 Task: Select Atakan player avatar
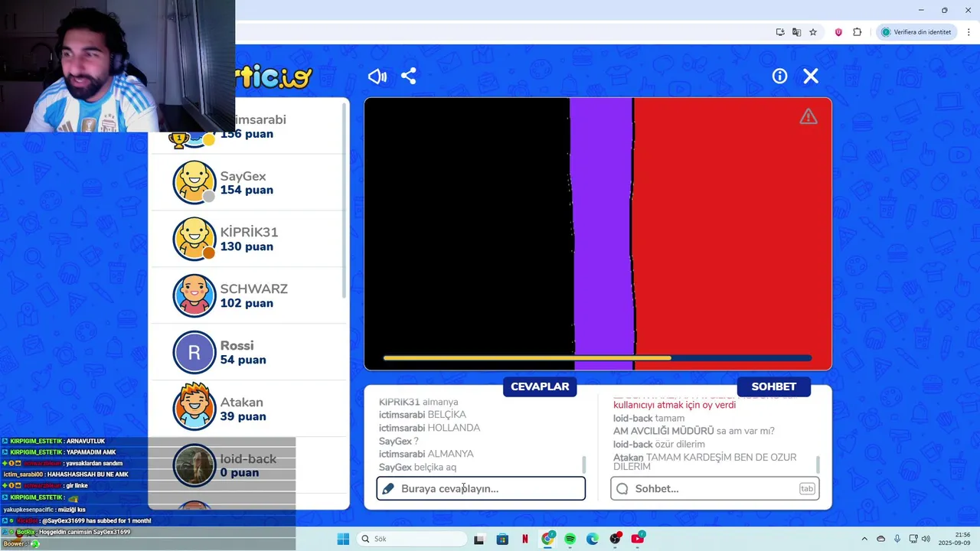[194, 409]
